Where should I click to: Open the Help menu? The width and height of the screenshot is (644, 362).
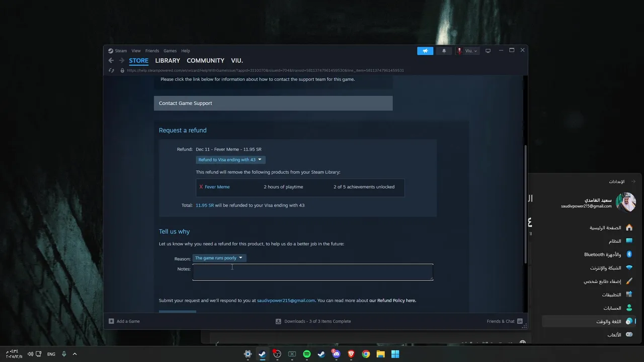(x=186, y=51)
